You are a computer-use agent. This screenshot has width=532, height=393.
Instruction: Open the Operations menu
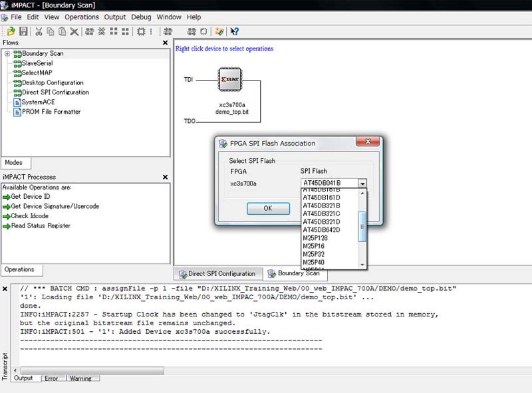[82, 17]
